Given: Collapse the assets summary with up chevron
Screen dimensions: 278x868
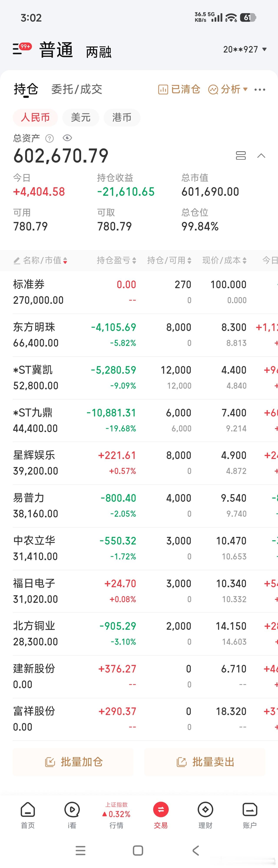Looking at the screenshot, I should click(x=261, y=156).
